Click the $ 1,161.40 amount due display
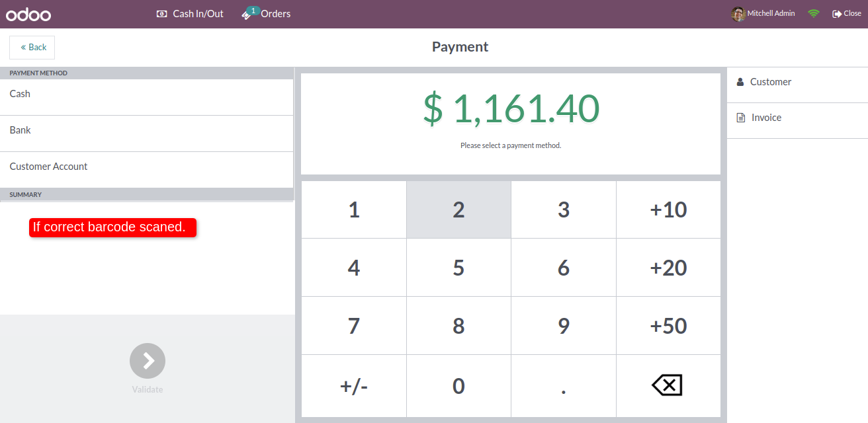Viewport: 868px width, 423px height. click(x=511, y=108)
